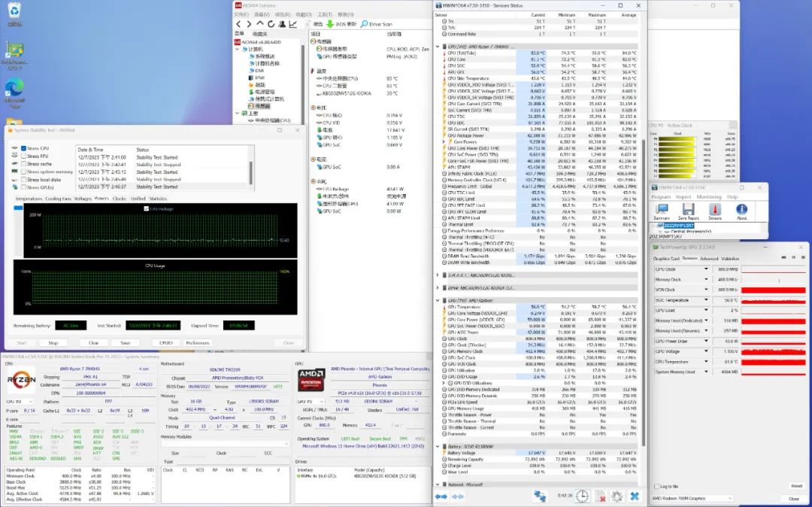Viewport: 812px width, 507px height.
Task: Open the SOC Temperature dropdown in GPU-Z
Action: tap(706, 300)
